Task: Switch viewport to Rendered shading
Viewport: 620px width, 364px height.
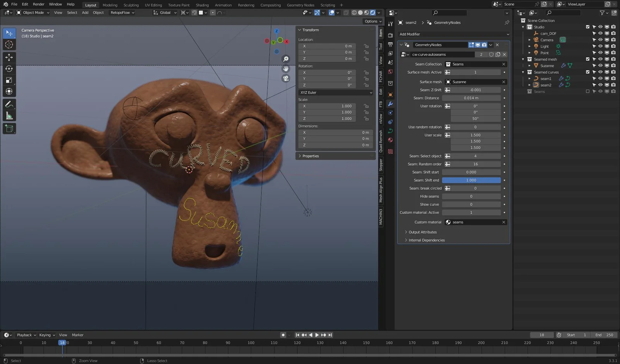Action: (372, 12)
